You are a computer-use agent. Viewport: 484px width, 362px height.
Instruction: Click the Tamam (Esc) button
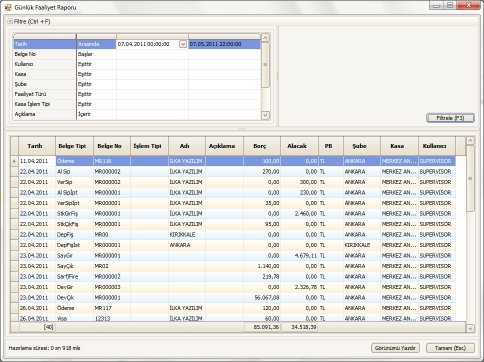(x=450, y=348)
